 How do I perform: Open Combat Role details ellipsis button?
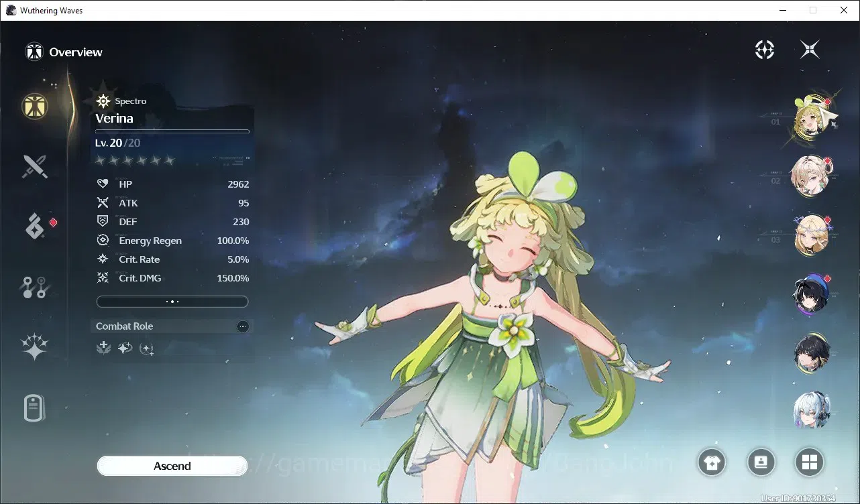[243, 326]
